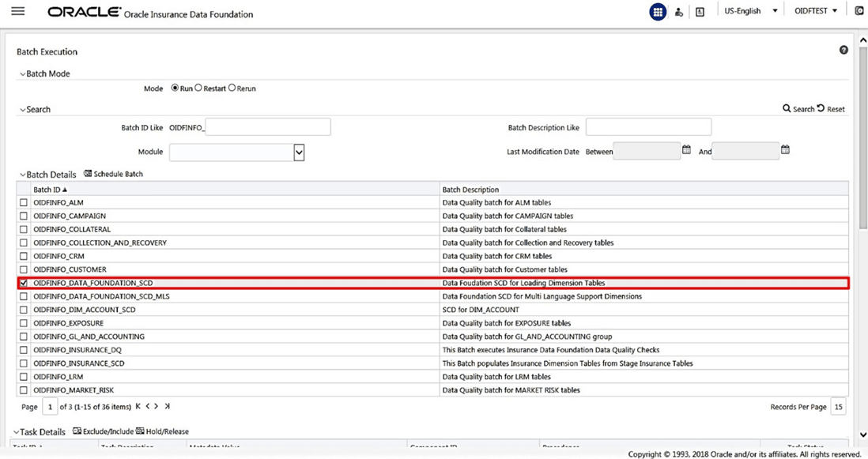Click the Batch ID Like input field
868x459 pixels.
click(268, 126)
